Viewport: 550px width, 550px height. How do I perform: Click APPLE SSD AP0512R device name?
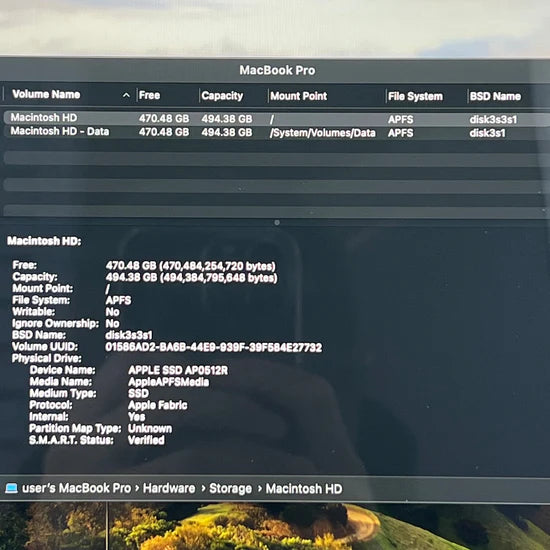pyautogui.click(x=178, y=370)
